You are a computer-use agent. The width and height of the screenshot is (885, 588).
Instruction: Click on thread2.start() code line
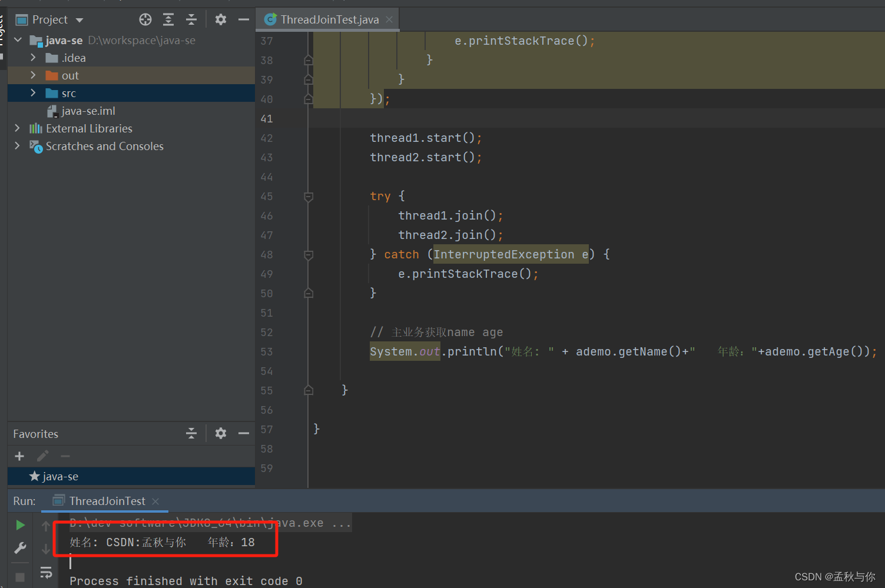pyautogui.click(x=426, y=157)
